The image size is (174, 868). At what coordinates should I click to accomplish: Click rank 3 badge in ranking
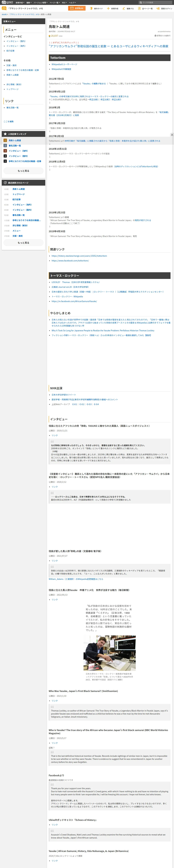tap(5, 151)
